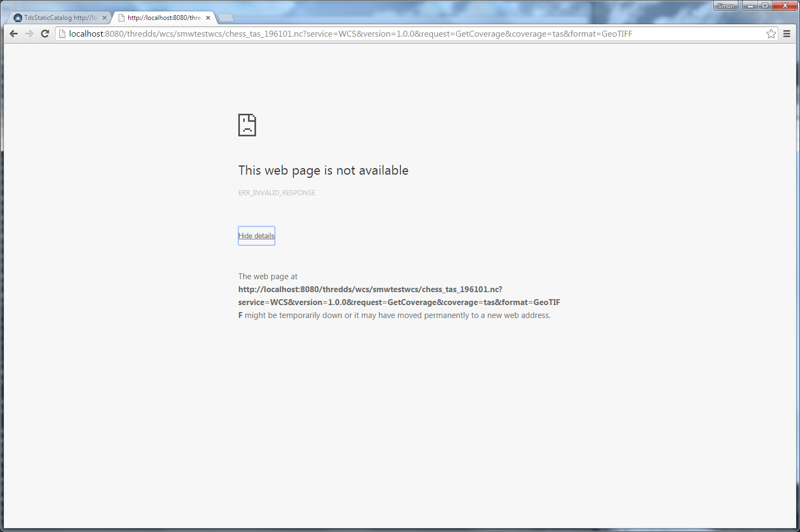Viewport: 800px width, 532px height.
Task: Click the forward navigation arrow
Action: coord(30,34)
